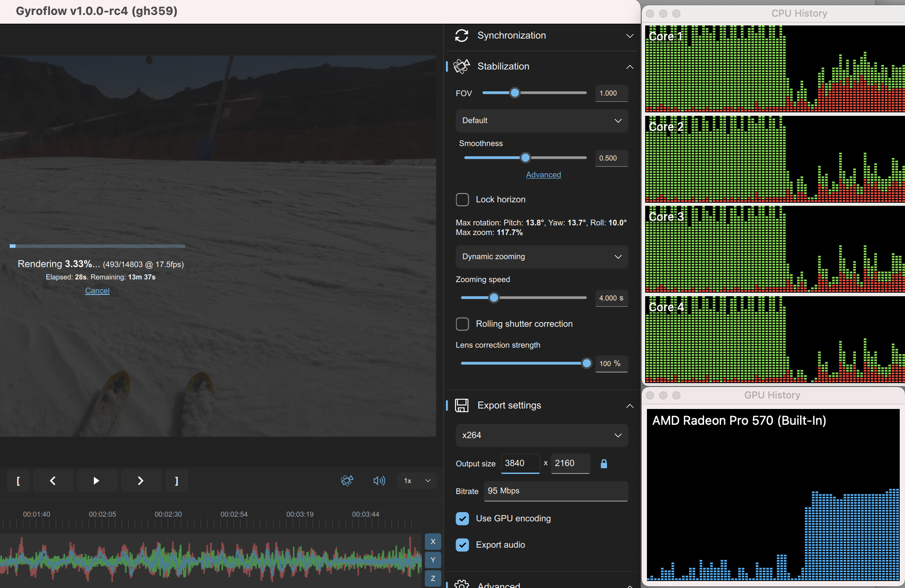This screenshot has width=905, height=588.
Task: Step to the next frame with the arrow
Action: point(141,481)
